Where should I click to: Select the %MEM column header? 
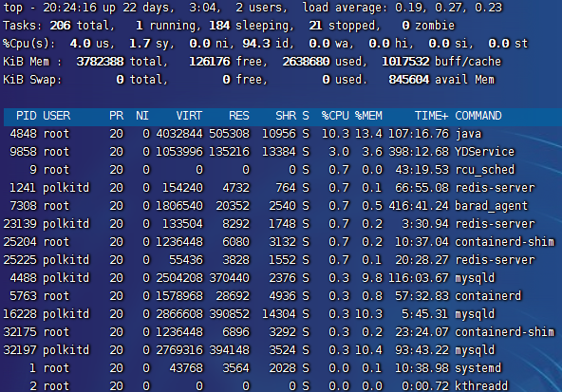click(368, 116)
